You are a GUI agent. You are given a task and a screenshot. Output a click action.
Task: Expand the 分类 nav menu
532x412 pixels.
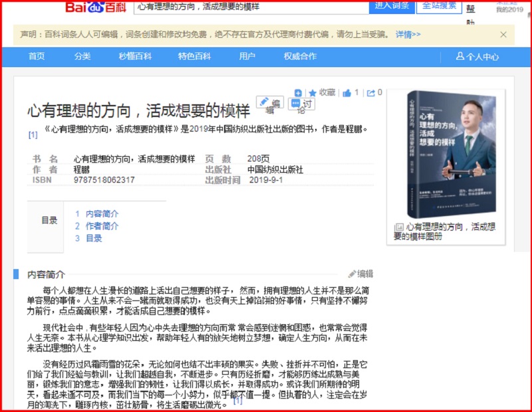82,56
